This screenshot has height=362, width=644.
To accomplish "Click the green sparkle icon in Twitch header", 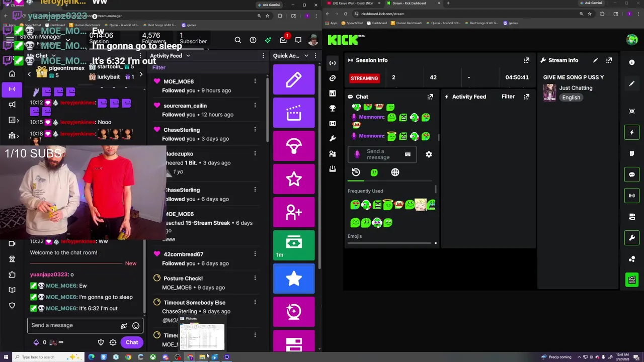I will coord(268,40).
